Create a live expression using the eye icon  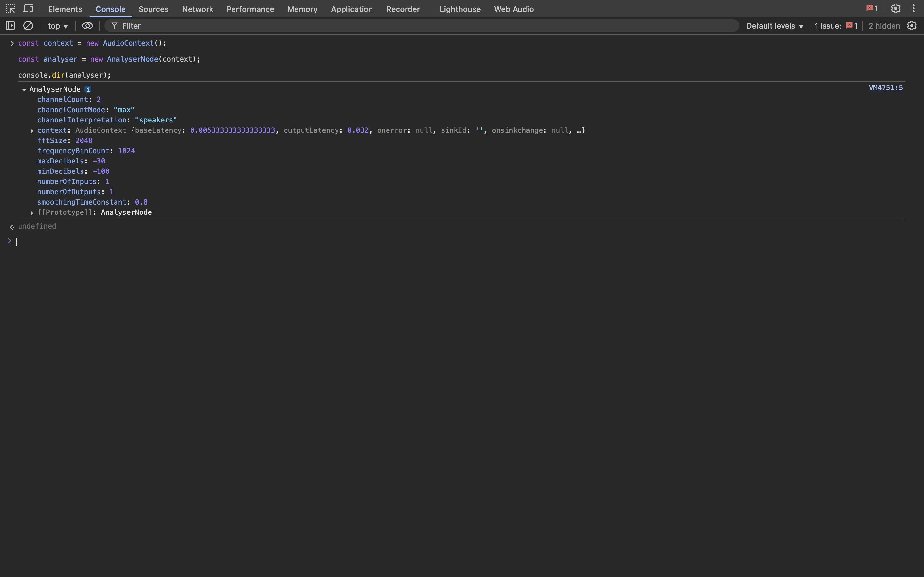pyautogui.click(x=88, y=26)
